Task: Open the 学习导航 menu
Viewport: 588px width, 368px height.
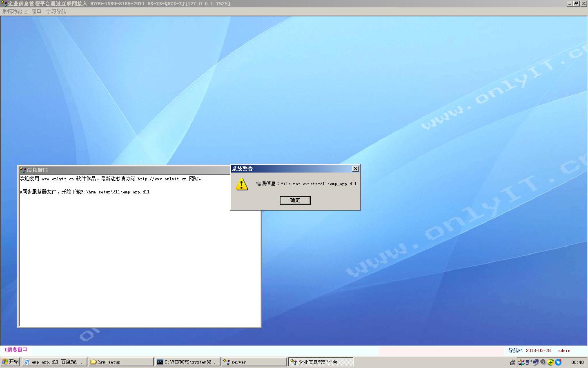Action: pyautogui.click(x=56, y=11)
